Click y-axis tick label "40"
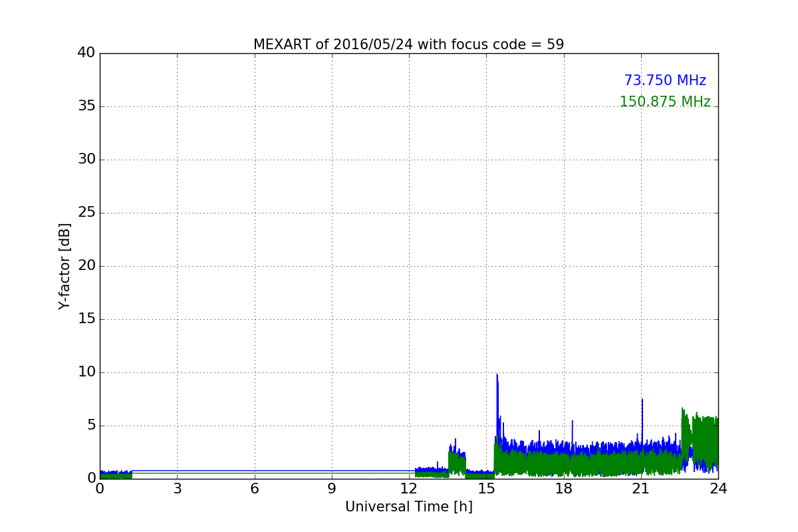 [86, 53]
